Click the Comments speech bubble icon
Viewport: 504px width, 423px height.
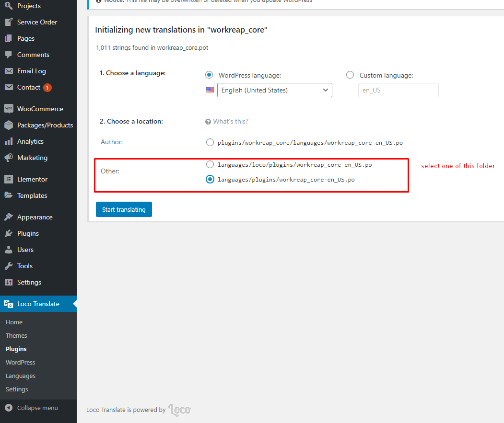click(x=9, y=55)
